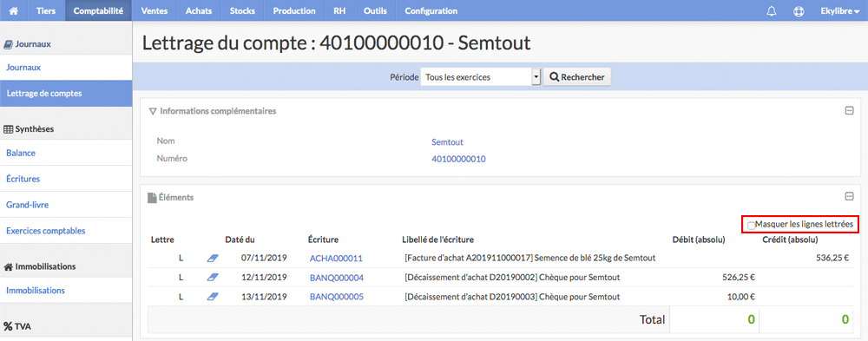Click the Rechercher button
The image size is (868, 341).
click(x=577, y=77)
